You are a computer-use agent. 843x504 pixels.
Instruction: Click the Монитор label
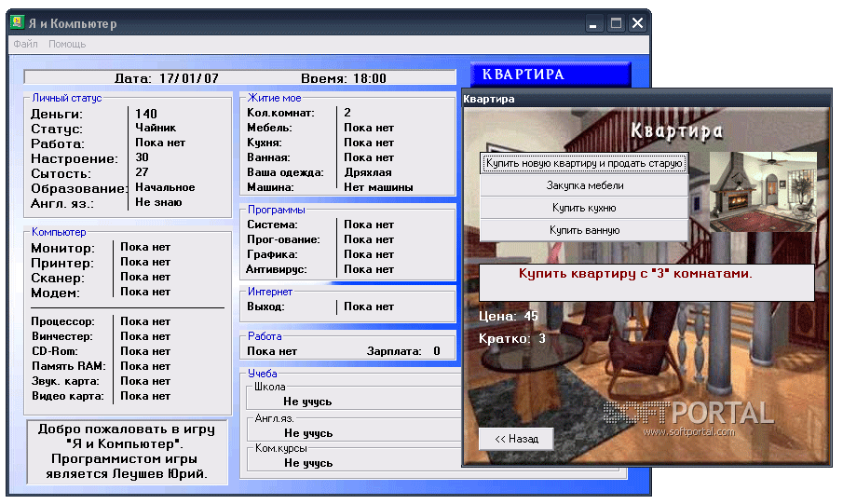tap(62, 248)
